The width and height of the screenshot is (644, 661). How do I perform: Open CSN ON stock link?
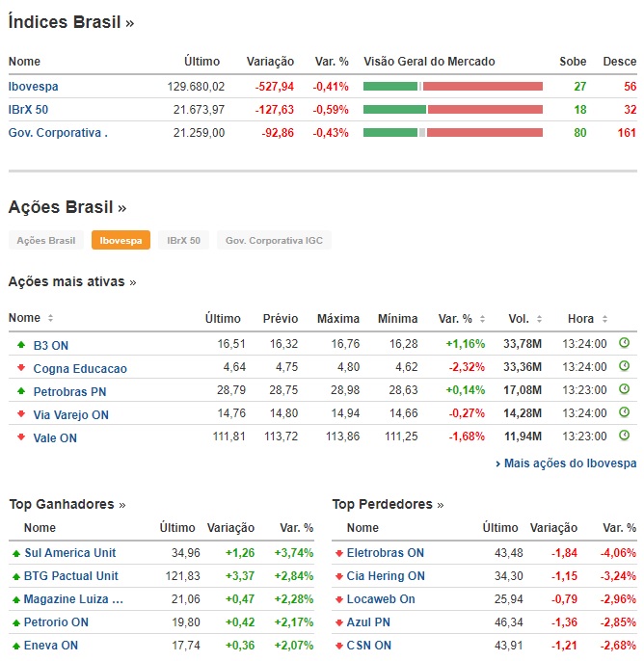click(369, 646)
